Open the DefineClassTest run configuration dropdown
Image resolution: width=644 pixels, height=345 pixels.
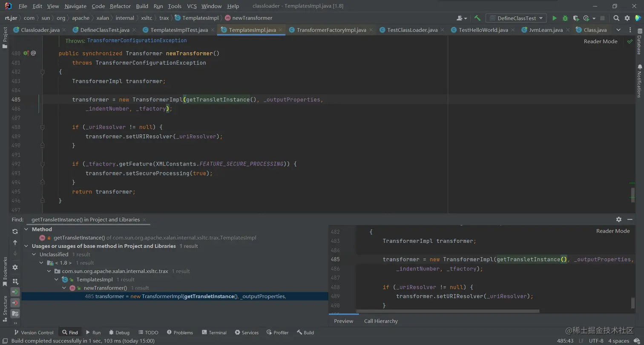pyautogui.click(x=516, y=18)
